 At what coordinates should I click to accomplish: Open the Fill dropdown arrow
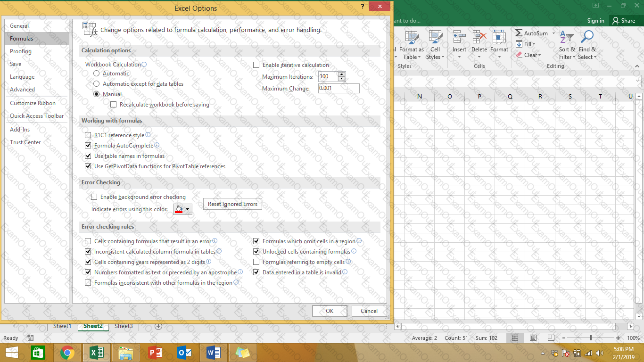(x=534, y=44)
